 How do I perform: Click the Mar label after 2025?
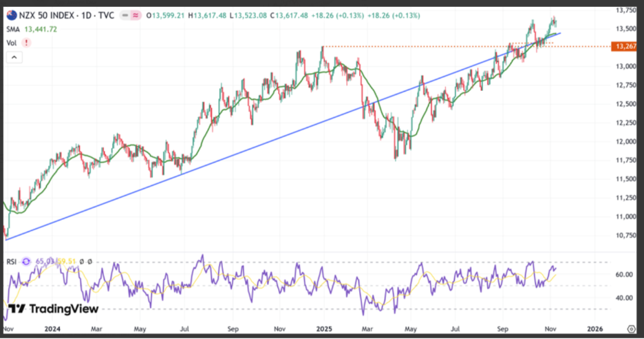tap(367, 329)
